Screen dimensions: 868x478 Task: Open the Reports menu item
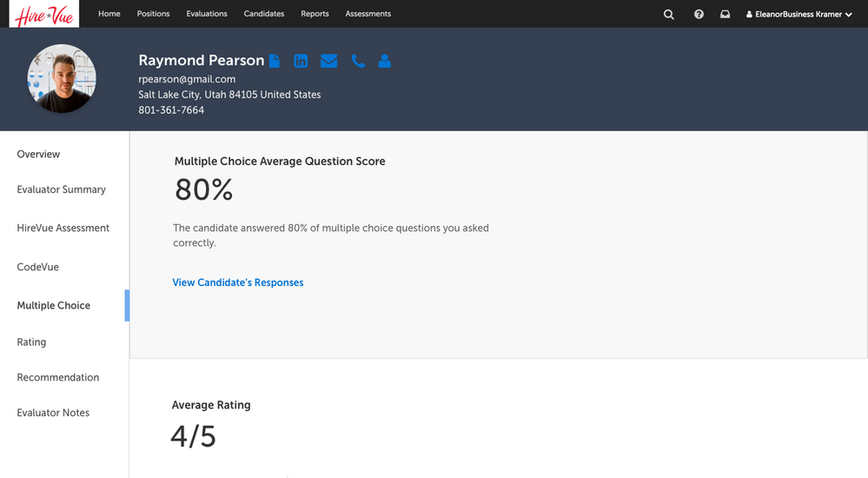[x=315, y=14]
